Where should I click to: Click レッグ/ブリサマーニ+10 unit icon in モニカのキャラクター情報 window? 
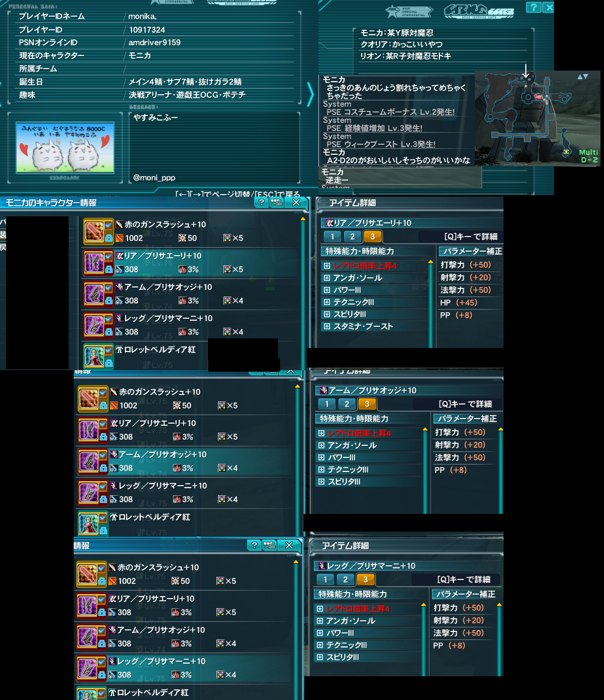click(94, 325)
